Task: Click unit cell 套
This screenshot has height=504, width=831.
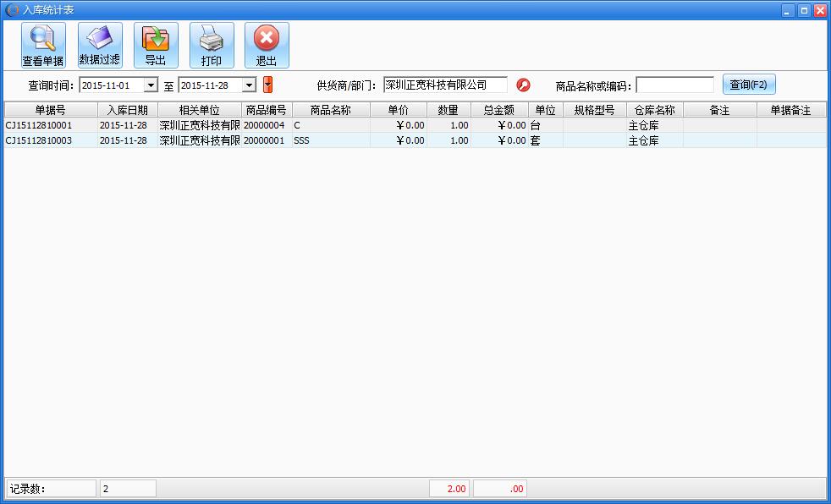Action: click(x=545, y=140)
